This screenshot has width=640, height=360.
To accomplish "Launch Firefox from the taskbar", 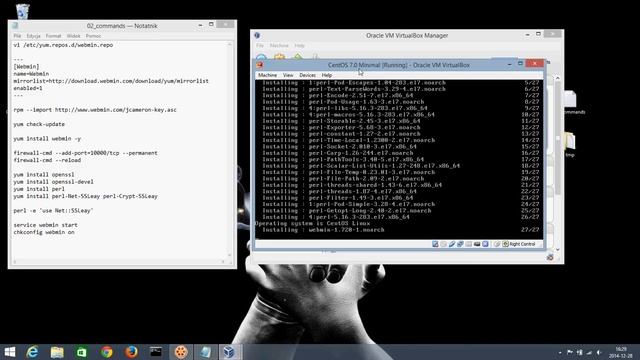I will [131, 352].
